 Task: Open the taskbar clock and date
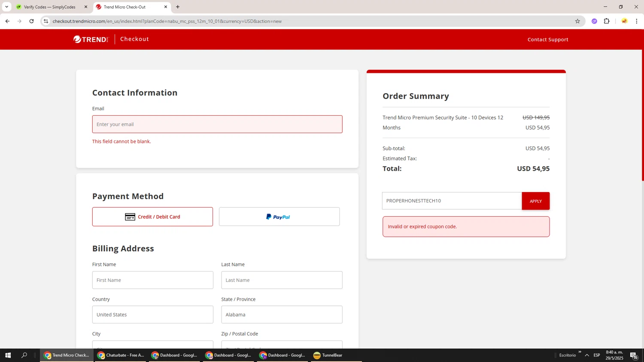click(614, 355)
